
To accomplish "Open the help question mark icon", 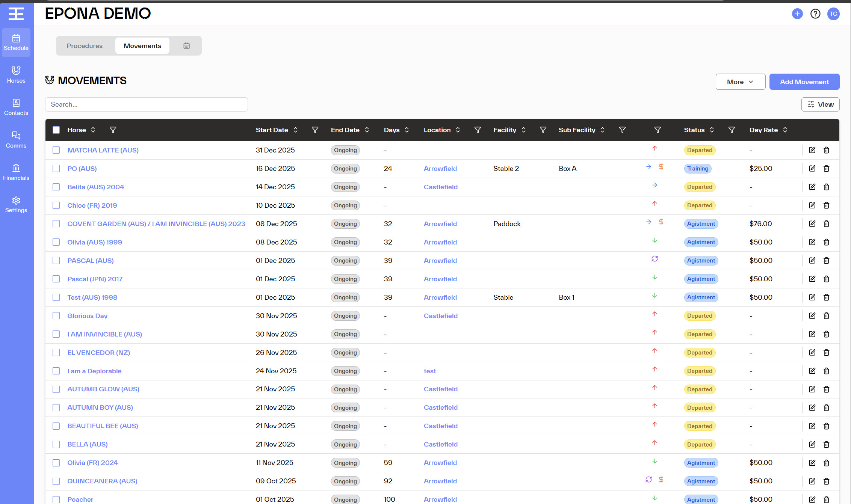I will (x=815, y=14).
